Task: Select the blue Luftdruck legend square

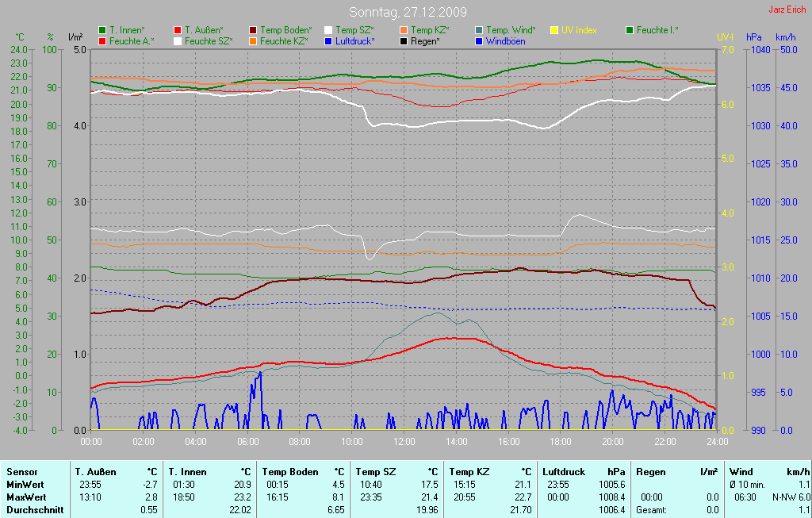Action: 328,41
